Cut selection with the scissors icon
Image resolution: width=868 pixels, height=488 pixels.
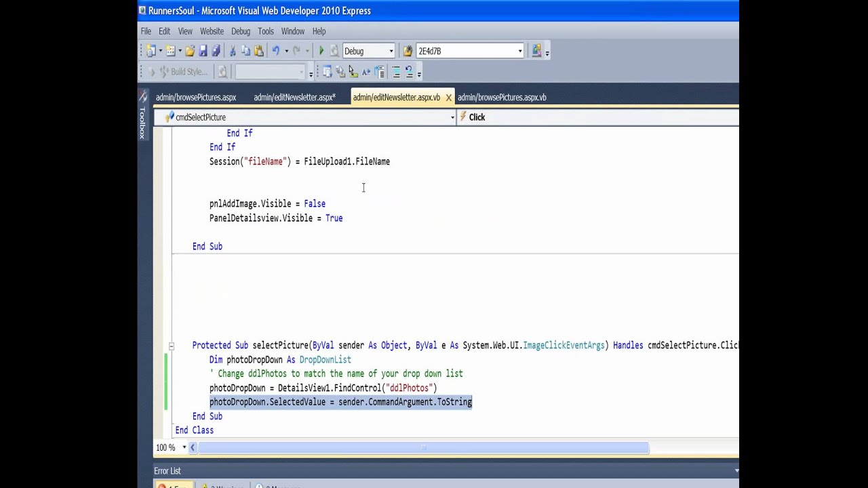233,51
